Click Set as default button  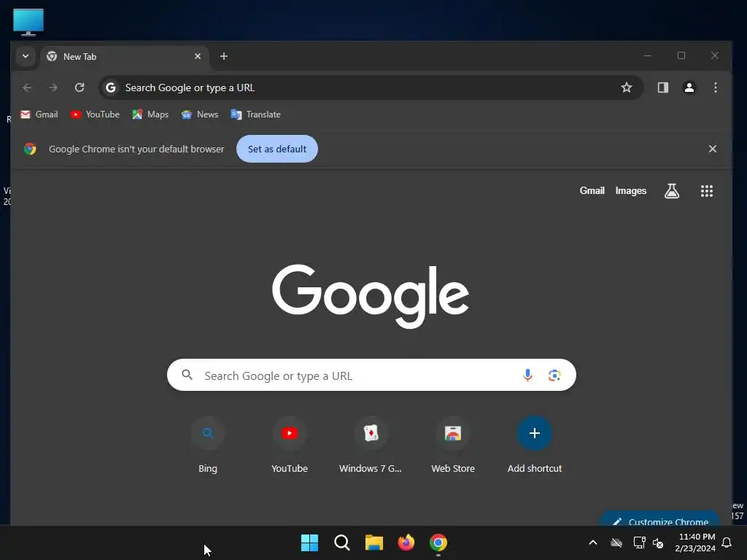[x=276, y=149]
